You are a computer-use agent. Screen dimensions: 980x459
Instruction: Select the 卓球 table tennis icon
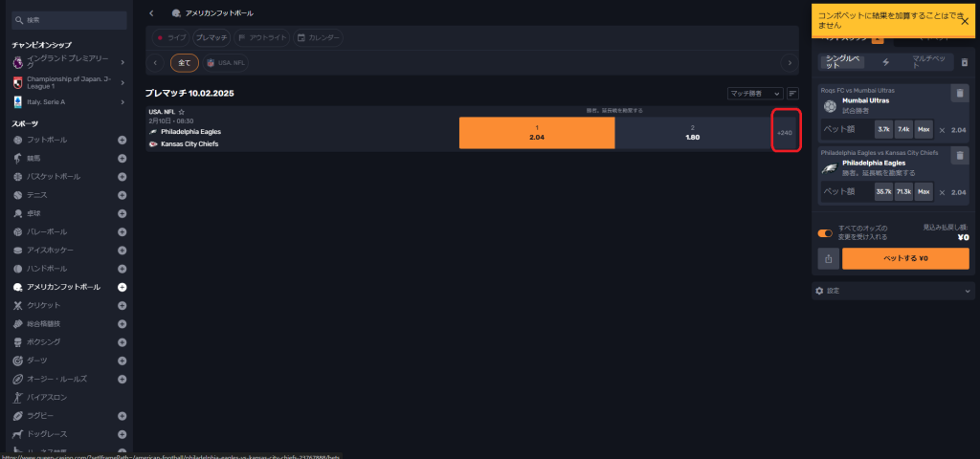(18, 213)
